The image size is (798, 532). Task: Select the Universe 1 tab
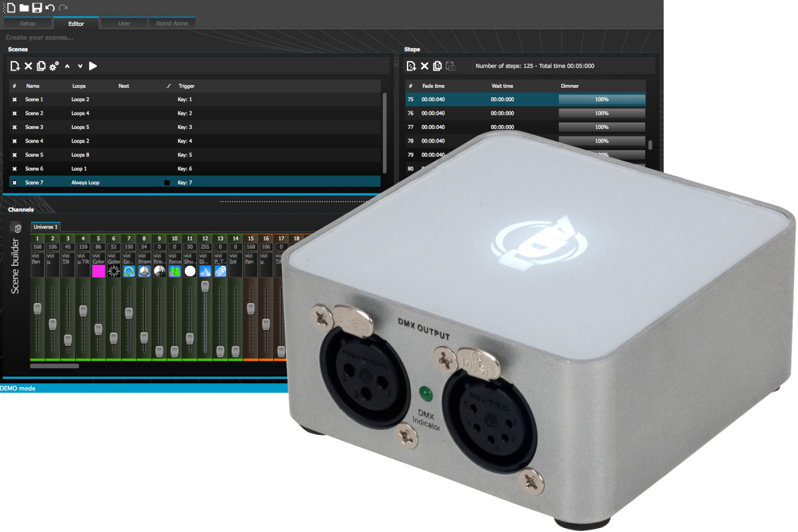click(x=46, y=227)
